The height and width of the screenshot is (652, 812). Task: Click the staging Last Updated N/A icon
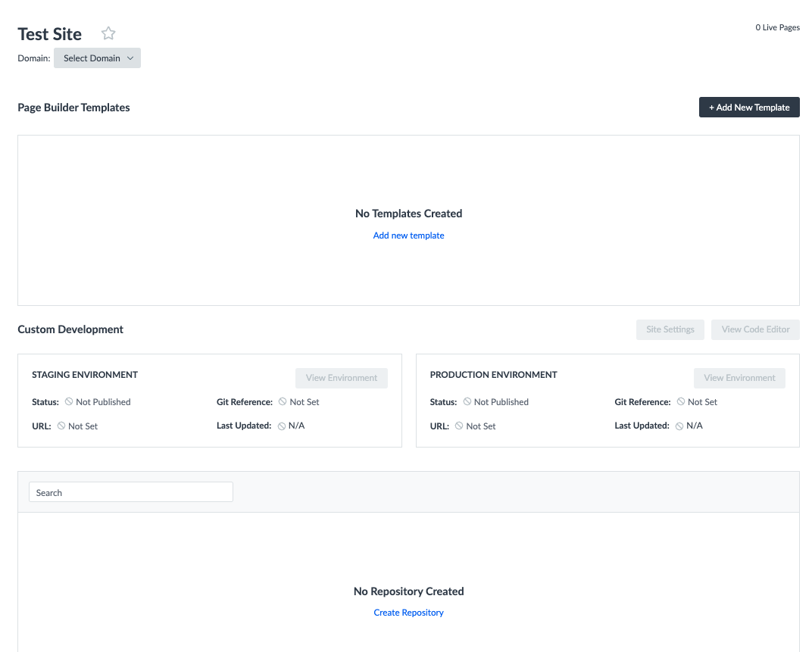282,426
